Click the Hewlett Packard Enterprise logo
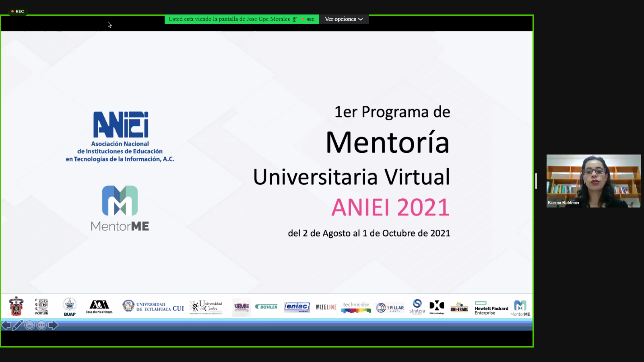 click(491, 308)
